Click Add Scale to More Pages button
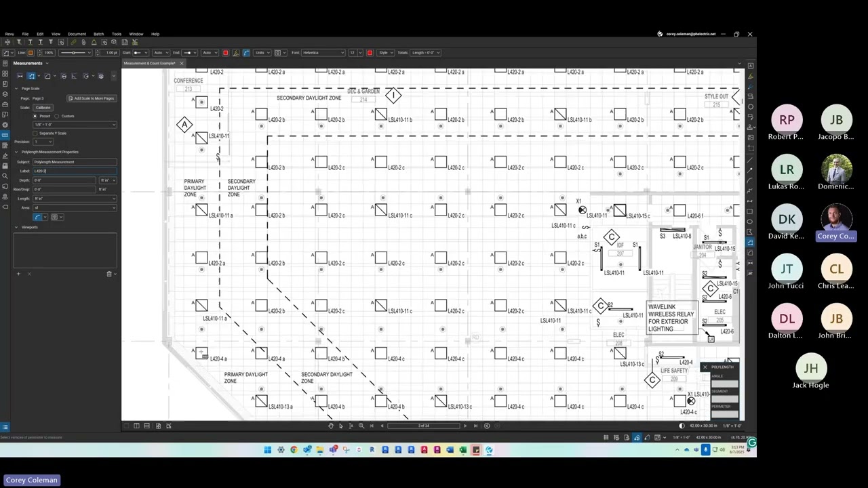The height and width of the screenshot is (488, 868). point(92,98)
